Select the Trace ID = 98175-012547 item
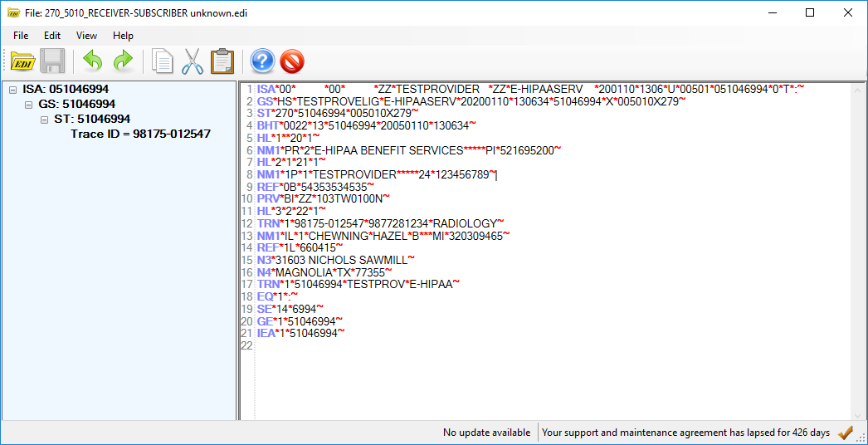This screenshot has height=445, width=868. tap(140, 134)
